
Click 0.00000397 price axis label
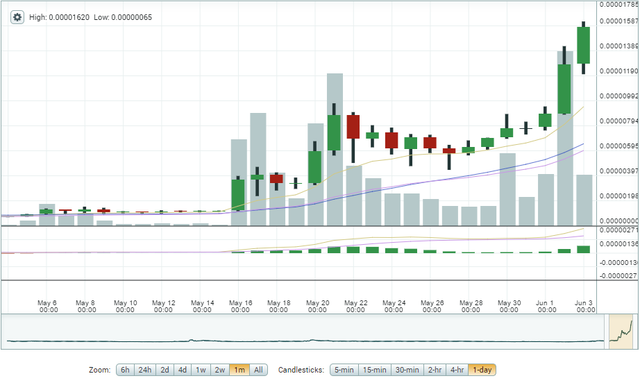(618, 171)
